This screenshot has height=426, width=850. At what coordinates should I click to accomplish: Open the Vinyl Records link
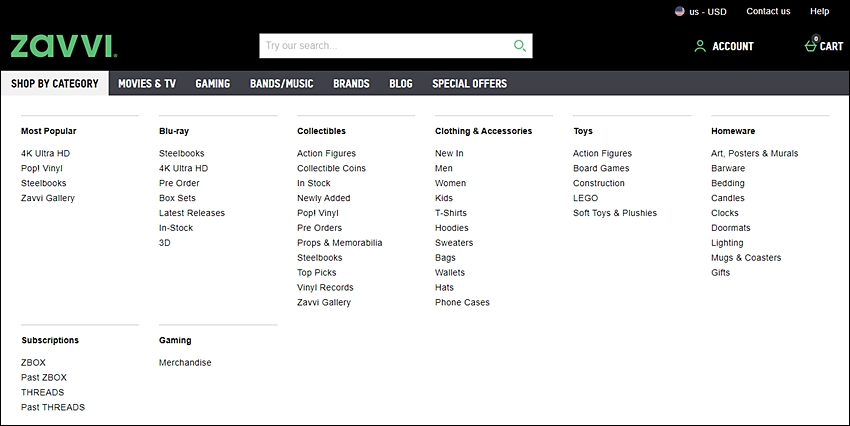click(x=325, y=288)
